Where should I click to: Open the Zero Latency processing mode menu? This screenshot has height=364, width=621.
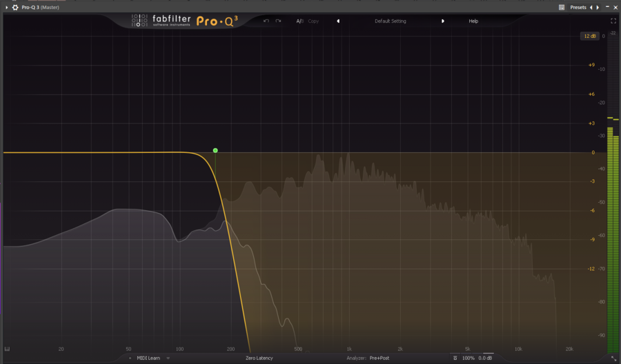(259, 358)
